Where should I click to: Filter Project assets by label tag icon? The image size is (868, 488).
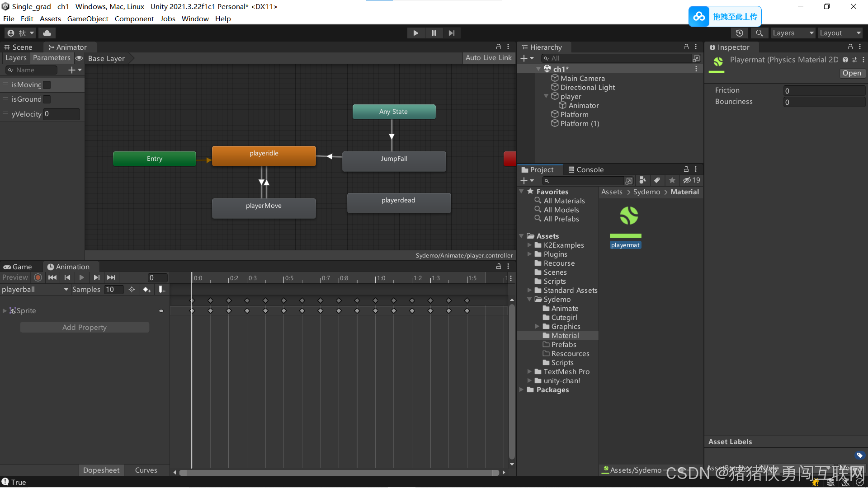tap(657, 180)
